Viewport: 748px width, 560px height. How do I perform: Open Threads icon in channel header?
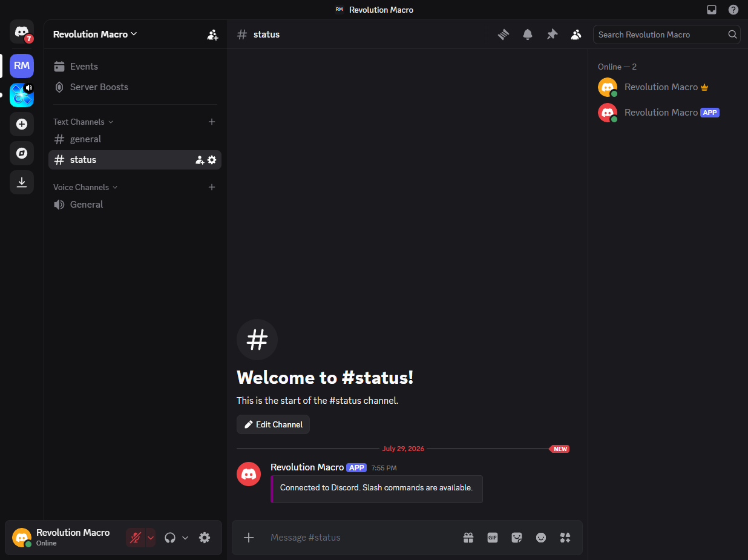pyautogui.click(x=504, y=35)
